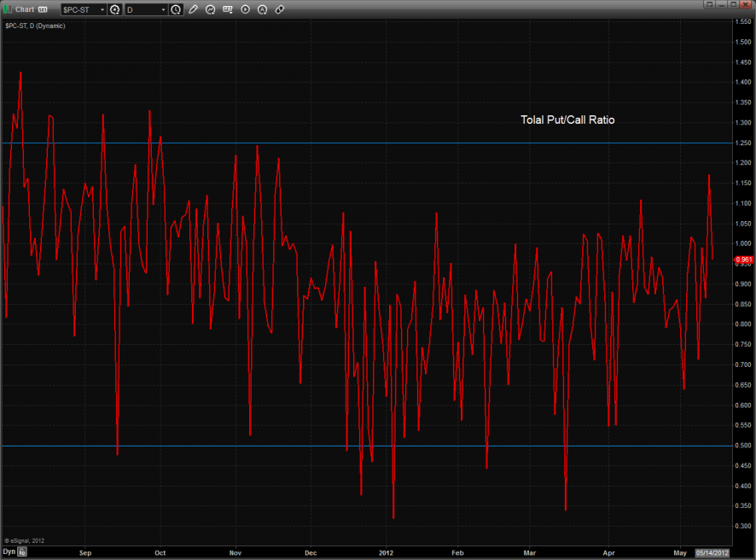Click the link chain icon in toolbar
756x560 pixels.
pyautogui.click(x=280, y=9)
